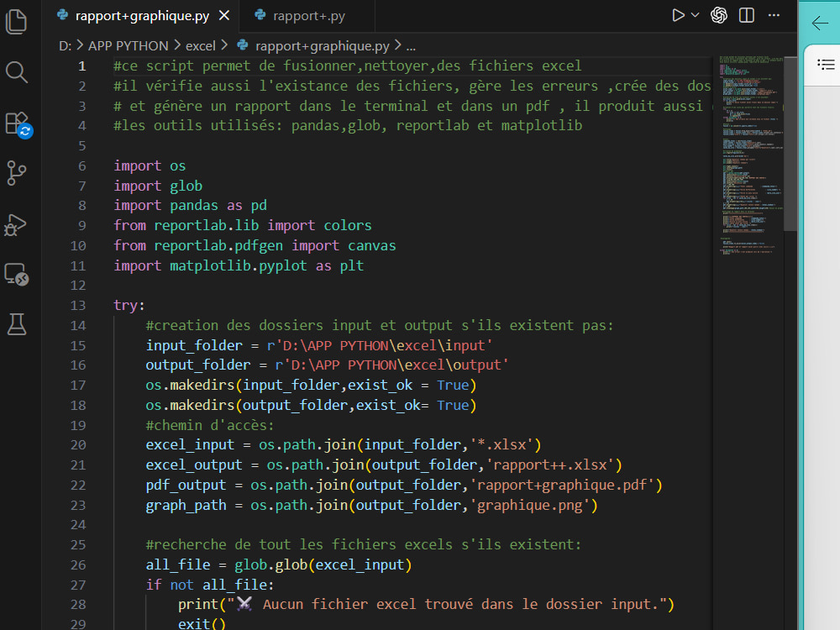The height and width of the screenshot is (630, 840).
Task: Split the editor to the right
Action: tap(746, 15)
